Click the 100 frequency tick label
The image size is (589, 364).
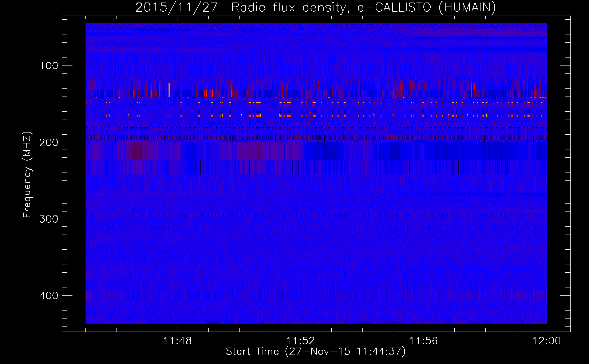(x=49, y=66)
